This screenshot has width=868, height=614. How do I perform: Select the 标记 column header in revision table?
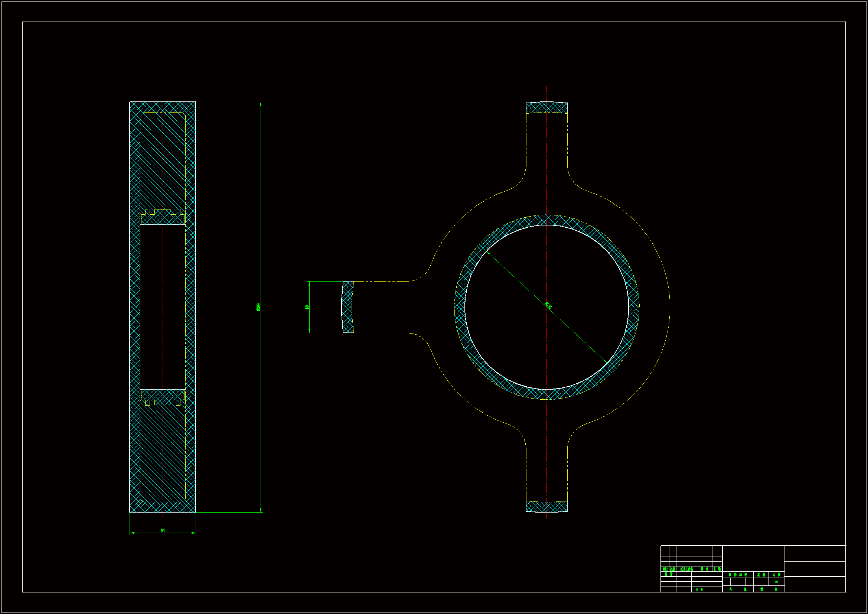tap(665, 569)
